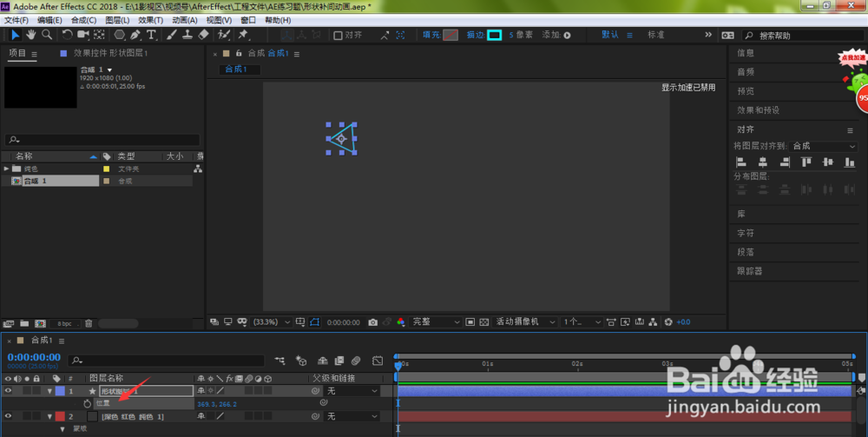The height and width of the screenshot is (437, 868).
Task: Click the 描边 stroke color swatch
Action: click(x=495, y=36)
